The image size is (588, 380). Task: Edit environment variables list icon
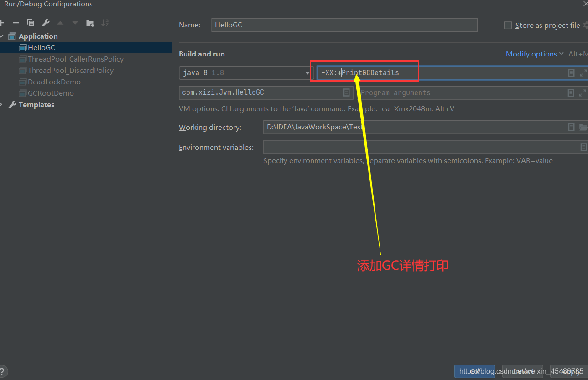click(583, 147)
